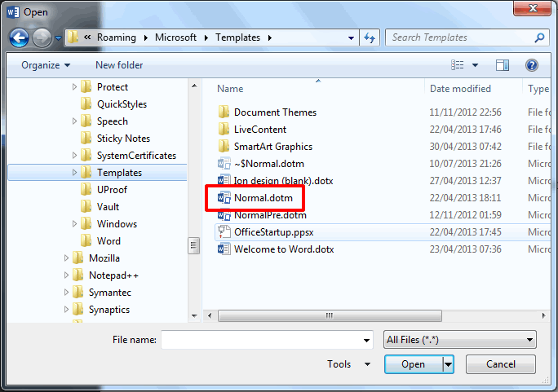Click the file list horizontal scrollbar thumb
Image resolution: width=558 pixels, height=392 pixels.
pos(330,315)
